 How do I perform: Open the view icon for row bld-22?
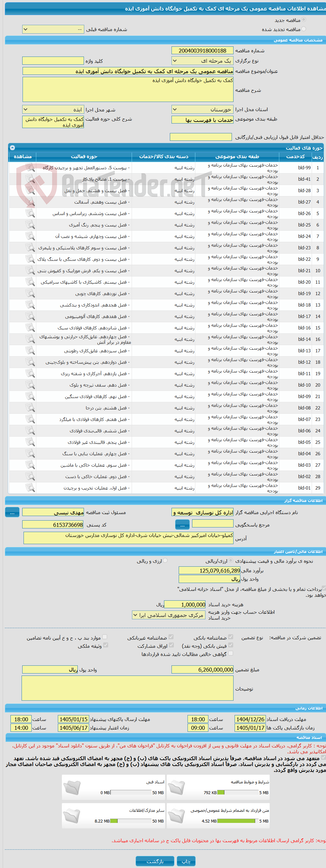pos(30,259)
